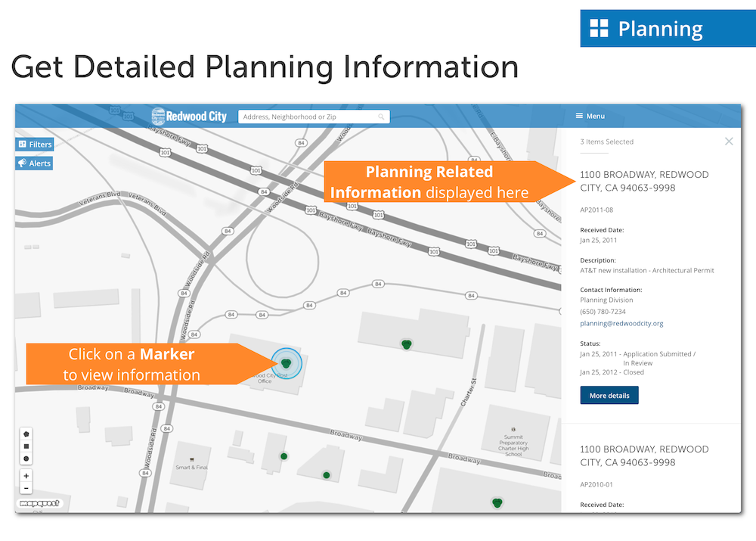Click the MapQuest logo
This screenshot has height=541, width=756.
point(39,503)
